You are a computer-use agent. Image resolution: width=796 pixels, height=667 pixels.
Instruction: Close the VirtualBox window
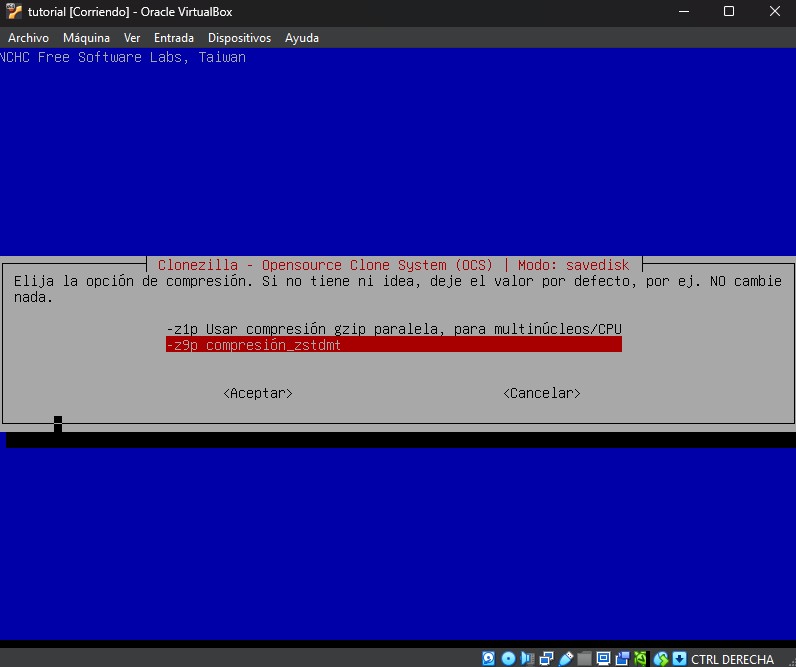[775, 11]
